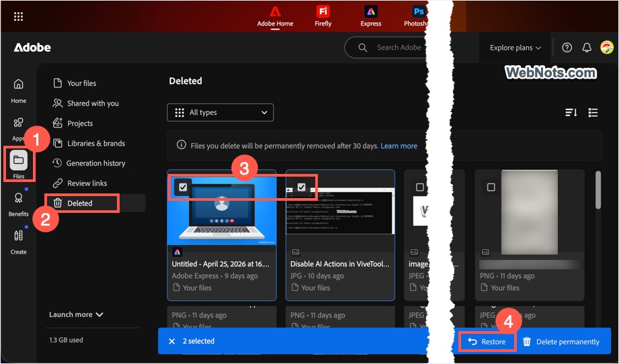619x364 pixels.
Task: Open the blurred PNG thumbnail
Action: point(530,212)
